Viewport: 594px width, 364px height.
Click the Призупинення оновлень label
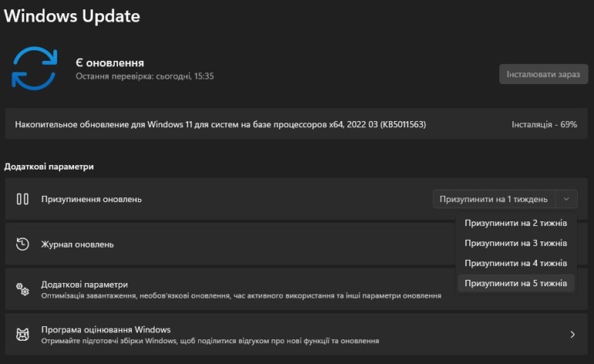pos(91,199)
